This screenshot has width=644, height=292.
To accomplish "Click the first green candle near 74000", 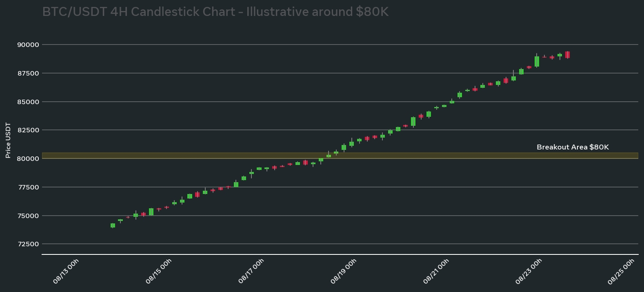I will [113, 225].
